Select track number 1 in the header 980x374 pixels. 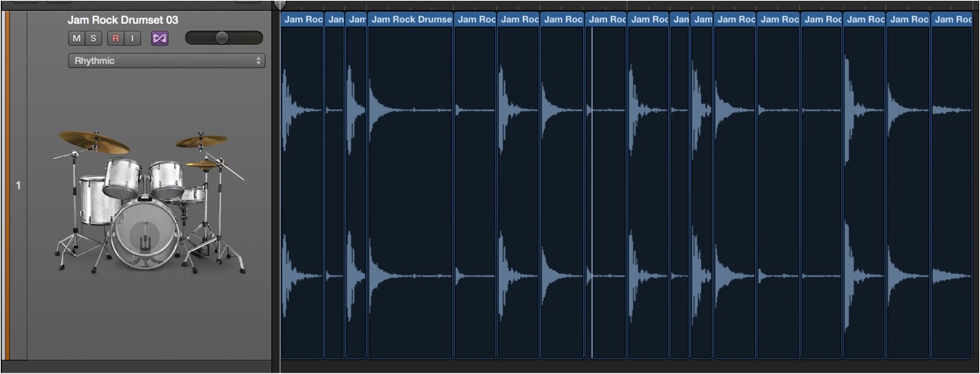(x=18, y=186)
